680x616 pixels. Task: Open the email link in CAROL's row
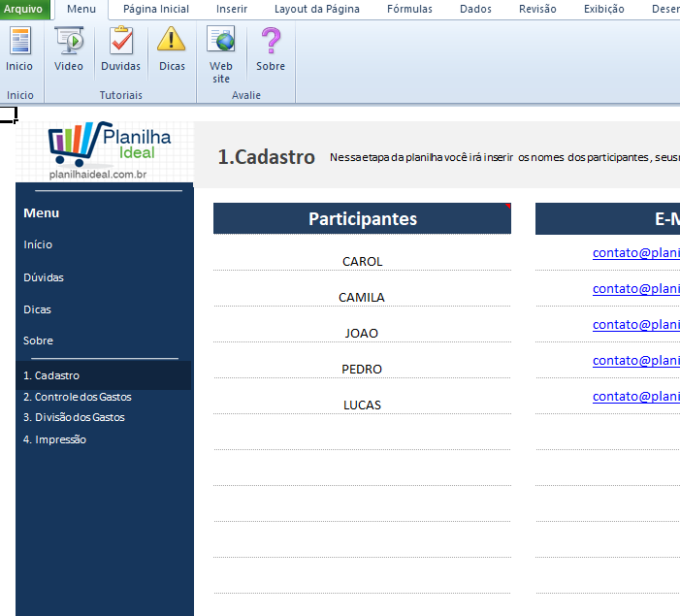point(635,253)
